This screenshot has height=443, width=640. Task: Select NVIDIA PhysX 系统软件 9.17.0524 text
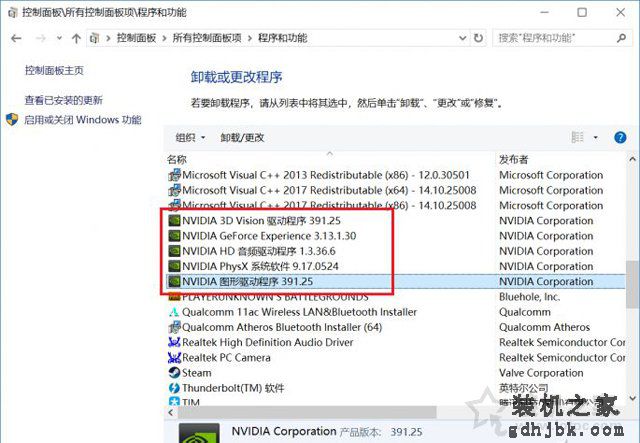[x=260, y=266]
